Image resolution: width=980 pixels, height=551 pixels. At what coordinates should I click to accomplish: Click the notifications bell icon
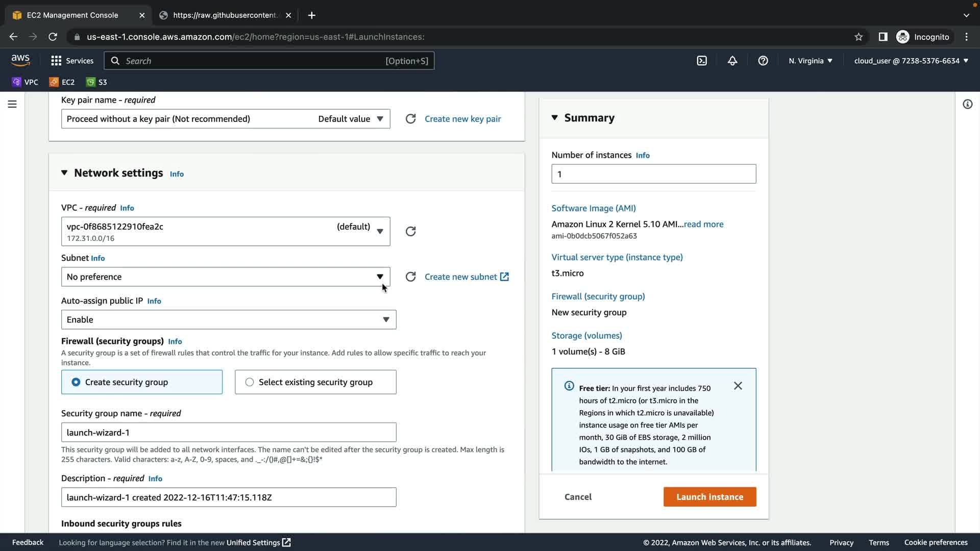732,61
